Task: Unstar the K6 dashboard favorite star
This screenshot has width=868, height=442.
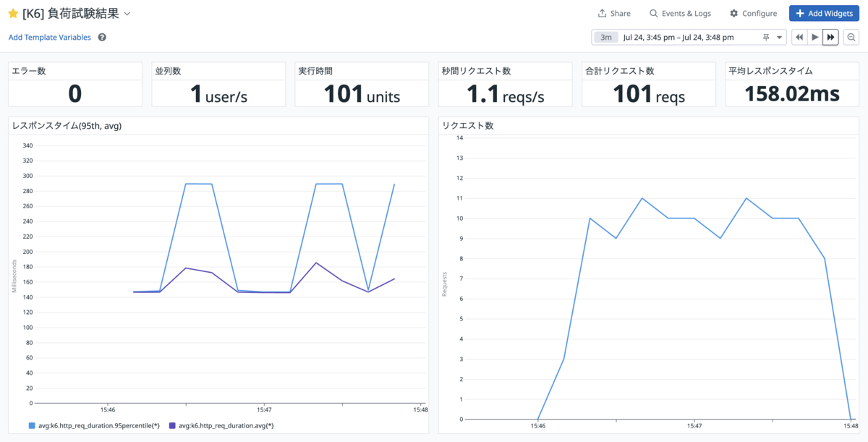Action: click(13, 14)
